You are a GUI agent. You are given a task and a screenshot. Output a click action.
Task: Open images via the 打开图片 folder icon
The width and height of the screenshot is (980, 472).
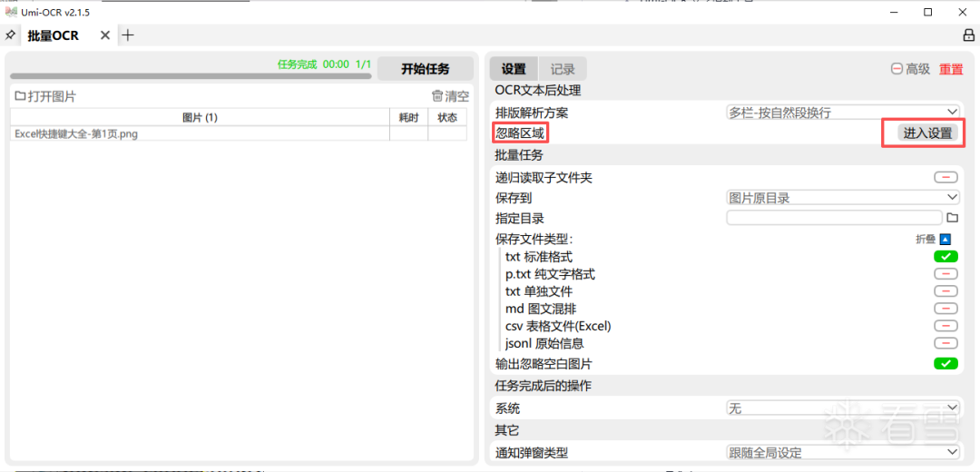[20, 96]
